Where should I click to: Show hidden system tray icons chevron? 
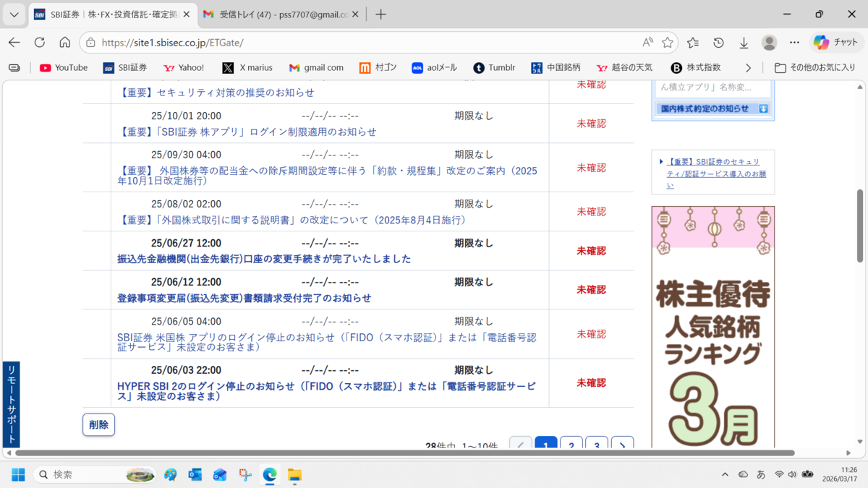coord(725,474)
